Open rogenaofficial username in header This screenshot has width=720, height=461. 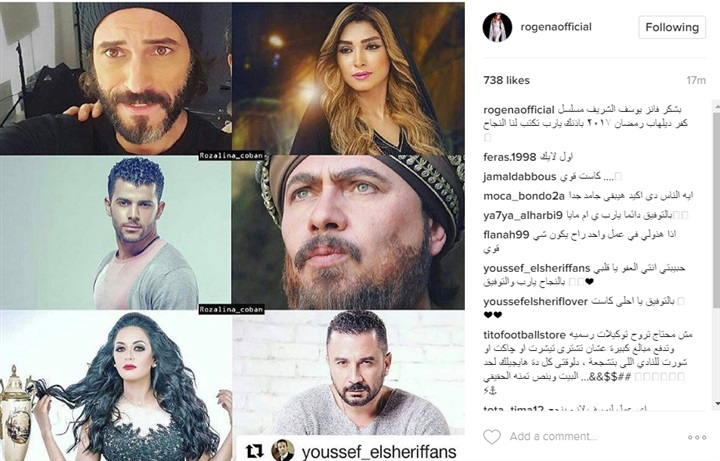pos(556,27)
